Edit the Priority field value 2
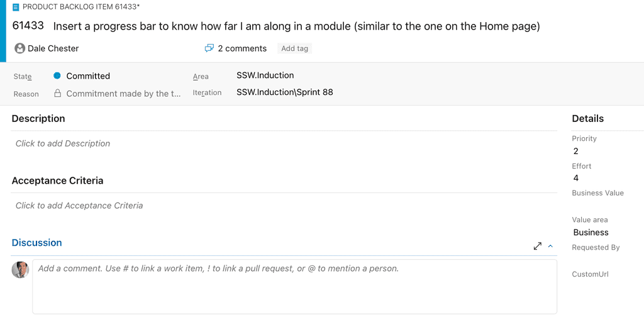Screen dimensions: 644x315 point(576,151)
